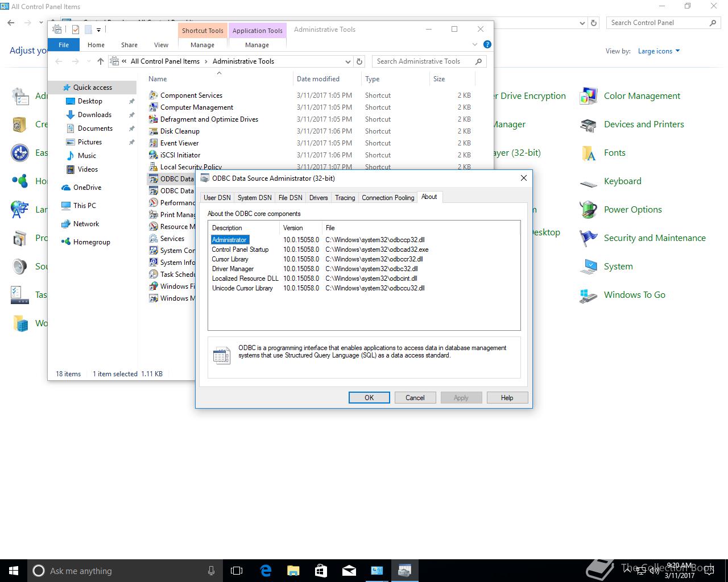This screenshot has height=582, width=728.
Task: Open Shortcut Tools Manage tab
Action: pyautogui.click(x=202, y=45)
